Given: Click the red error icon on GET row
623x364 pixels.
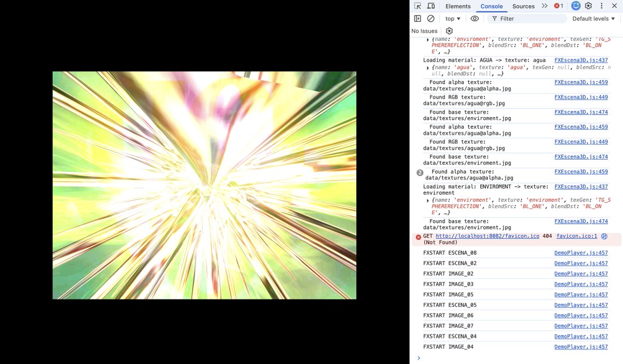Looking at the screenshot, I should [x=418, y=237].
